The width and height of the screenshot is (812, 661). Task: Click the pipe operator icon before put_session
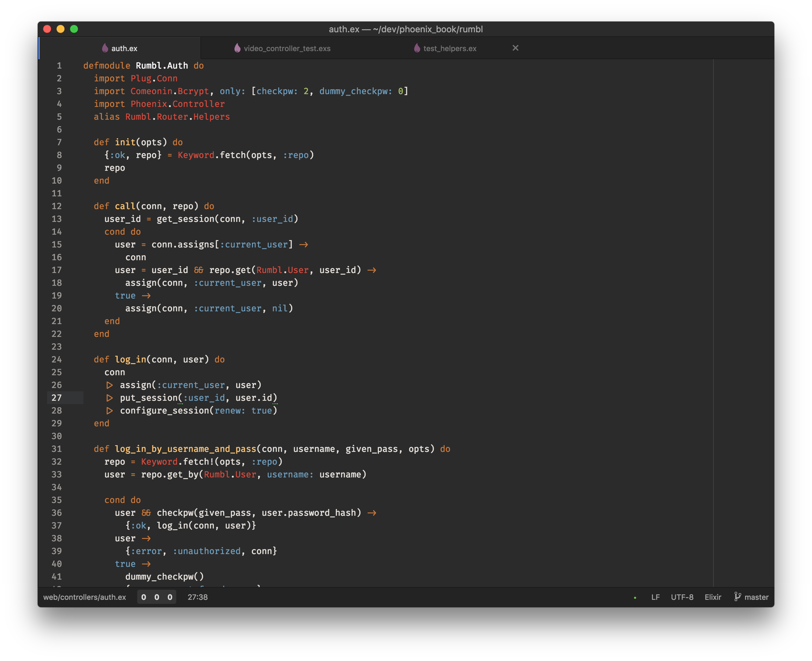109,398
